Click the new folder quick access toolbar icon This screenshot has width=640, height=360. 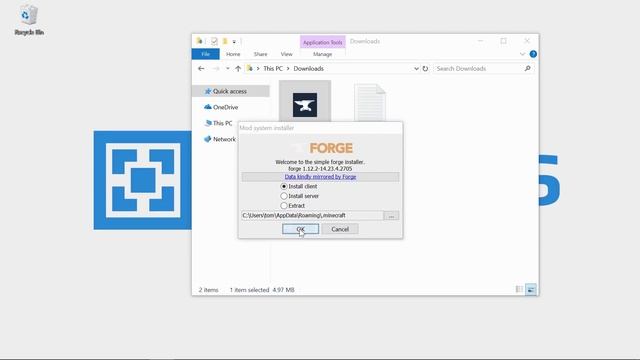click(x=224, y=41)
